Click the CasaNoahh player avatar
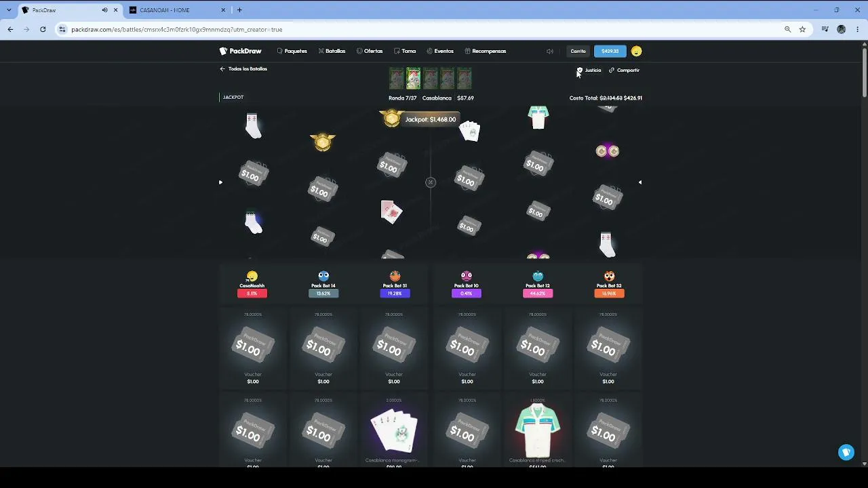 click(252, 276)
